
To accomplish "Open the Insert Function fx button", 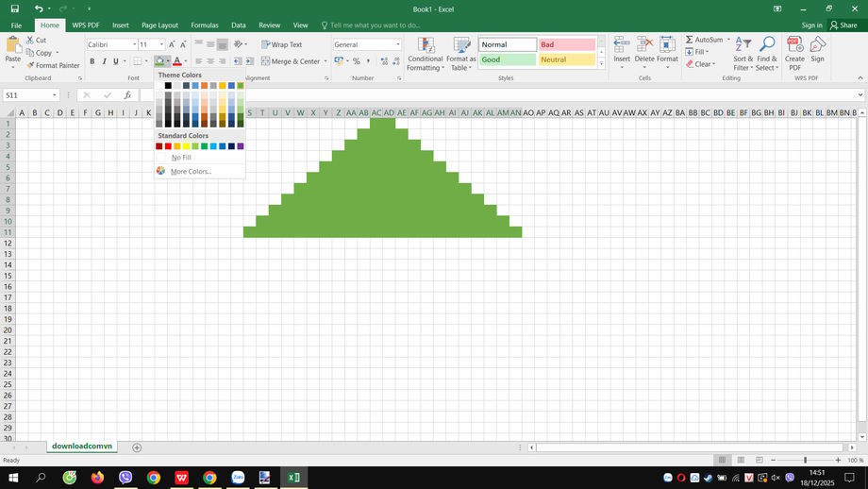I will [x=127, y=95].
